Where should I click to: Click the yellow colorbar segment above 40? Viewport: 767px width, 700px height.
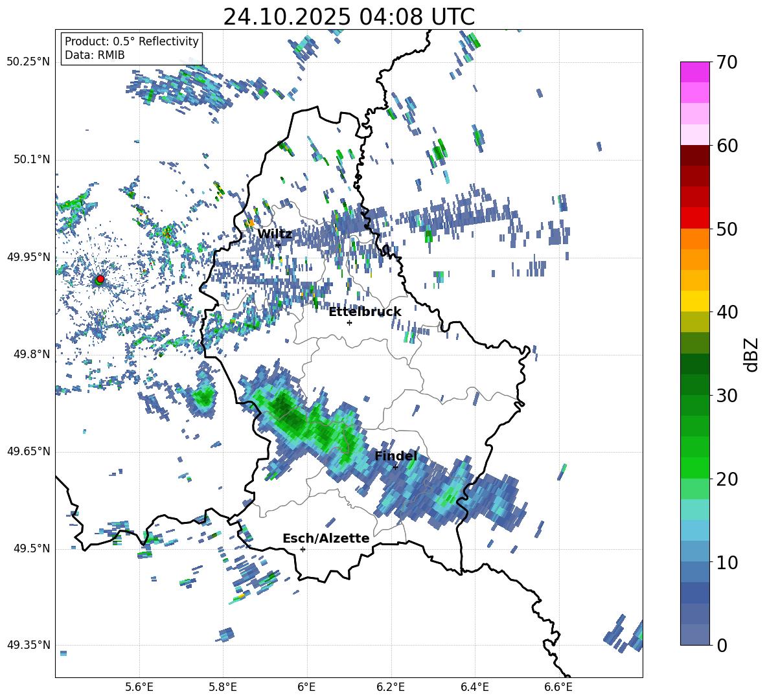coord(694,301)
